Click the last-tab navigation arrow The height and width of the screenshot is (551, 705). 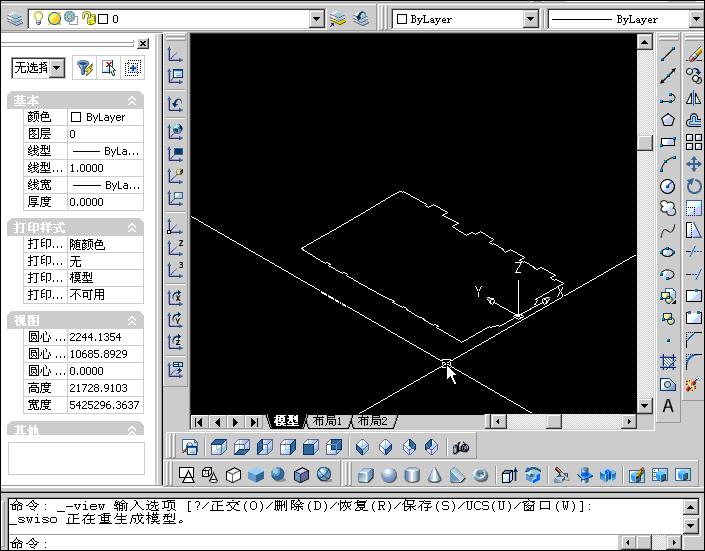(254, 421)
